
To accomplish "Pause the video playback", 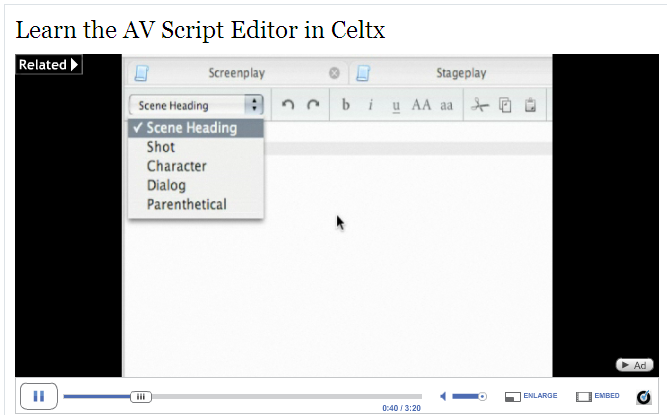I will [39, 396].
